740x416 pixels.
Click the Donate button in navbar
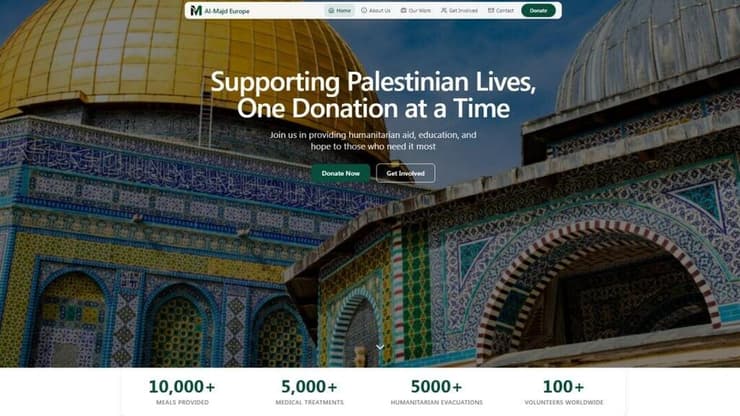538,10
